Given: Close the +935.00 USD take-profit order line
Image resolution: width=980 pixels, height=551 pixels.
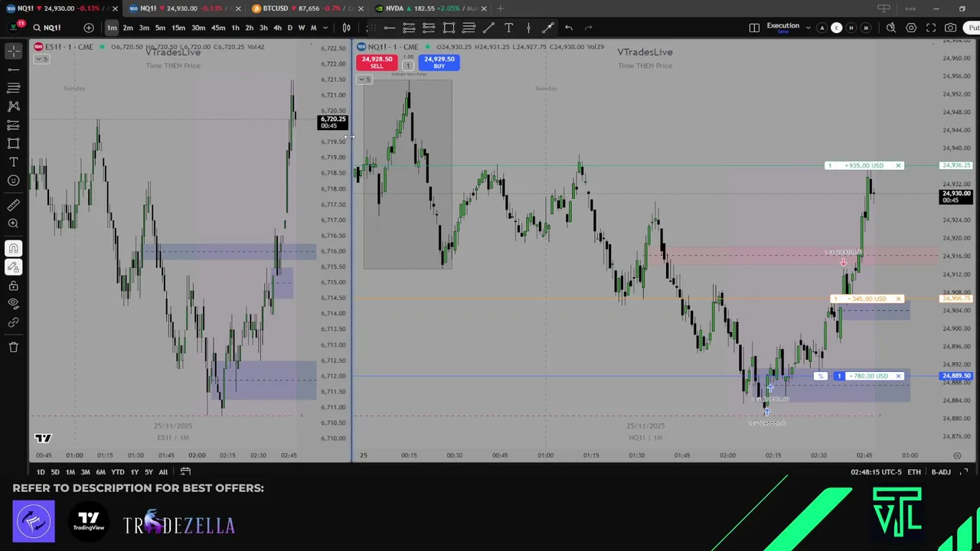Looking at the screenshot, I should pos(898,165).
